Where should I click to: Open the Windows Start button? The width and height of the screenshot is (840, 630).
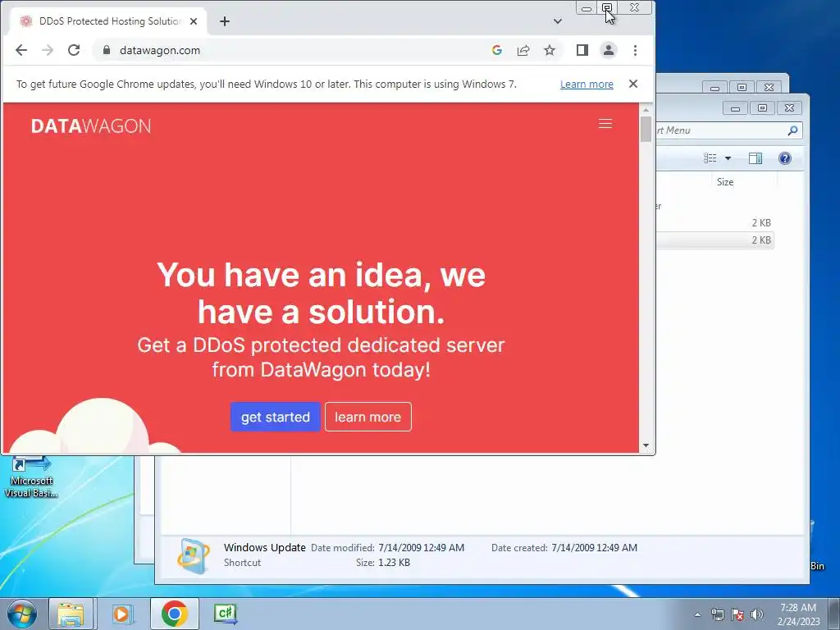pyautogui.click(x=22, y=614)
